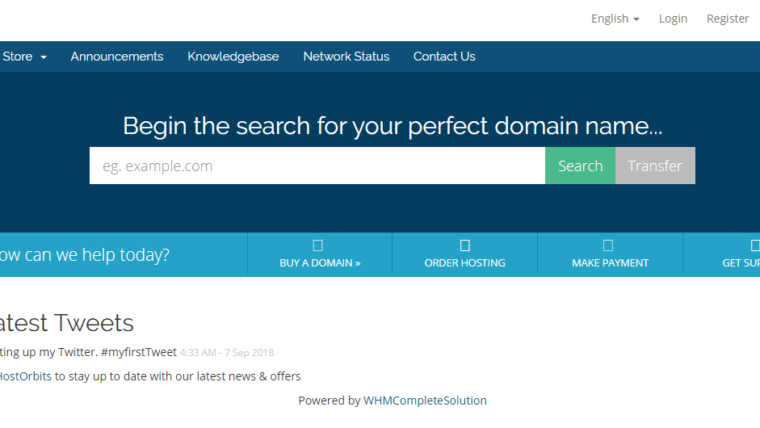The height and width of the screenshot is (428, 760).
Task: Click the Latest Tweets heading
Action: tap(66, 323)
